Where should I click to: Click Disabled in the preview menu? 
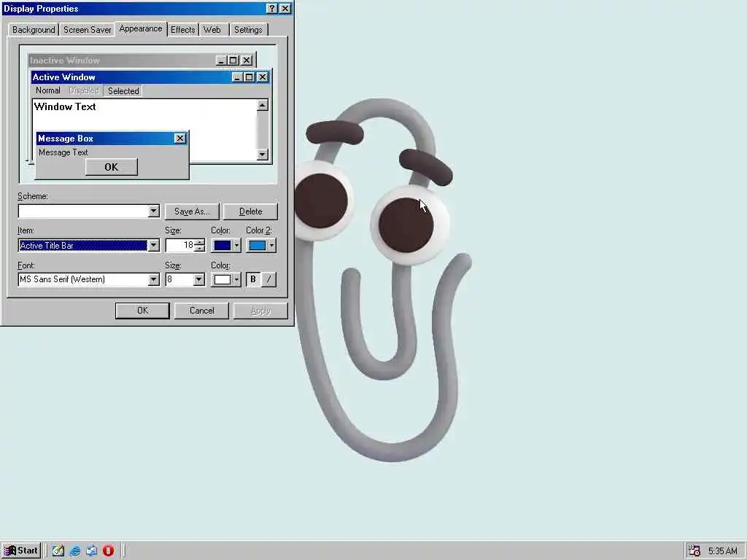(84, 90)
